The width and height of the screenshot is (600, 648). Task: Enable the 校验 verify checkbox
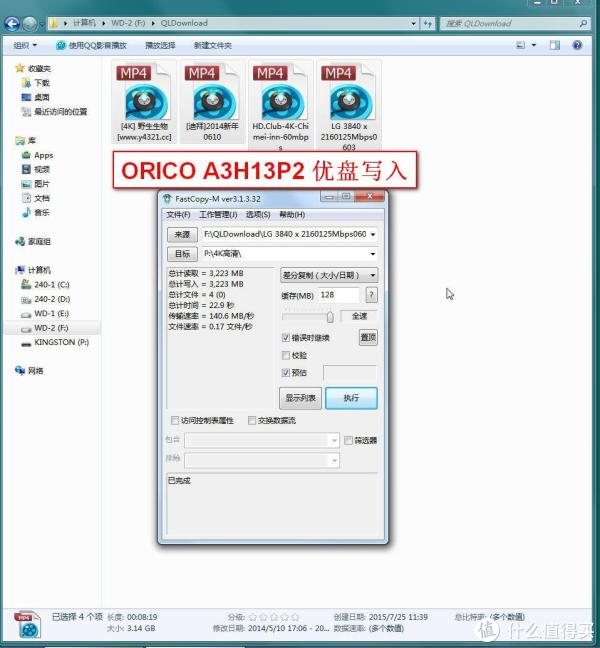(286, 355)
